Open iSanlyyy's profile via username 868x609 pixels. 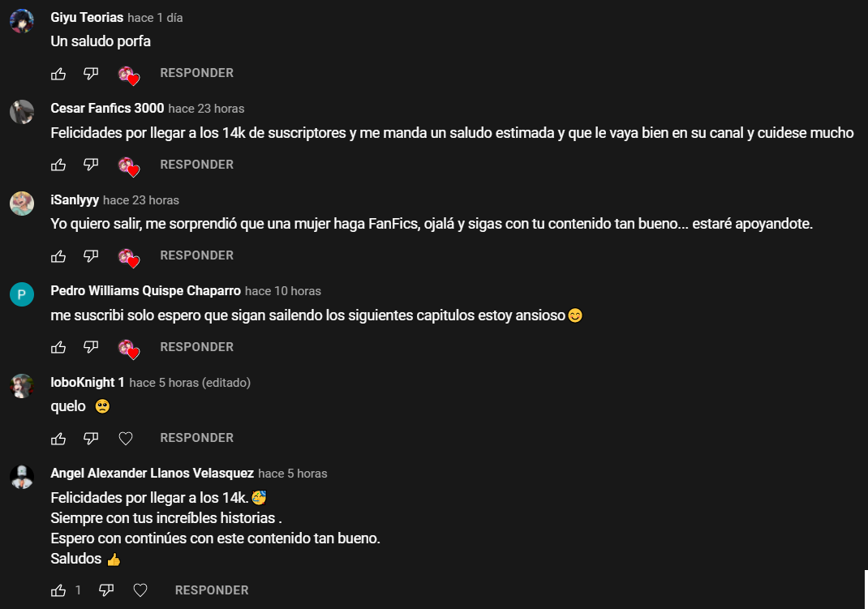click(x=75, y=199)
